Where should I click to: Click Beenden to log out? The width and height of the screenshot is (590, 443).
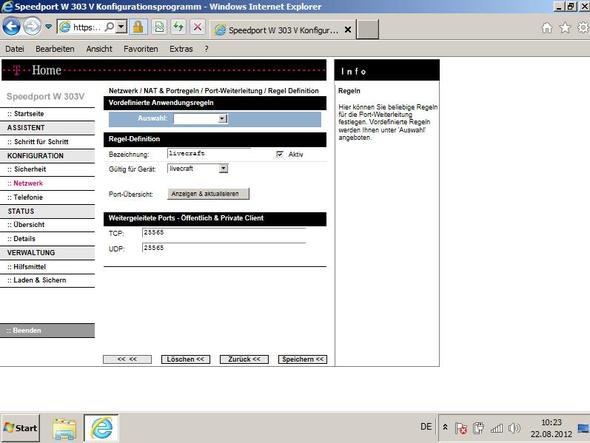click(x=47, y=330)
